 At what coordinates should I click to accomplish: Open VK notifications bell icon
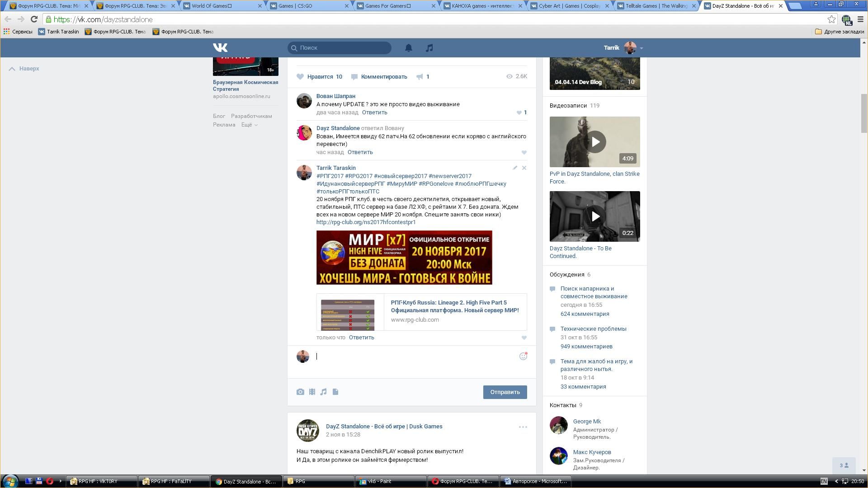point(408,48)
